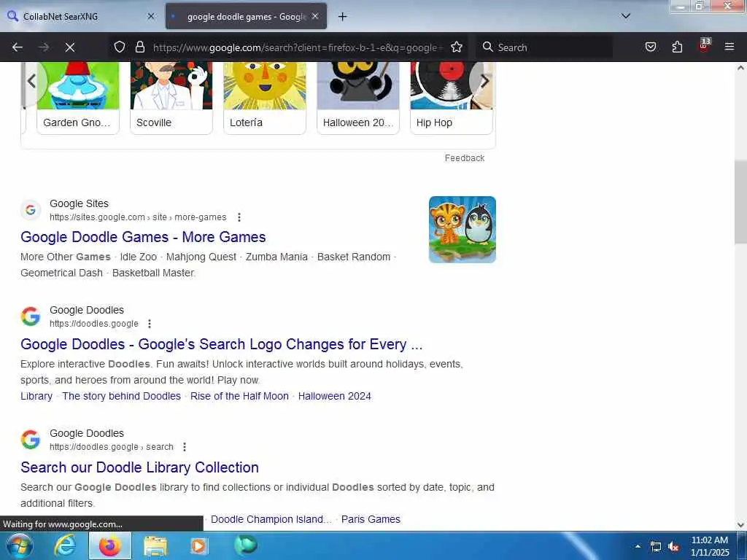Open a new tab with plus button
The width and height of the screenshot is (747, 560).
pos(342,17)
